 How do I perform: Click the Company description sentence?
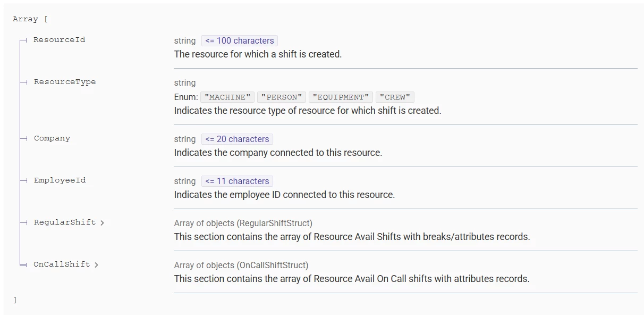pyautogui.click(x=278, y=153)
